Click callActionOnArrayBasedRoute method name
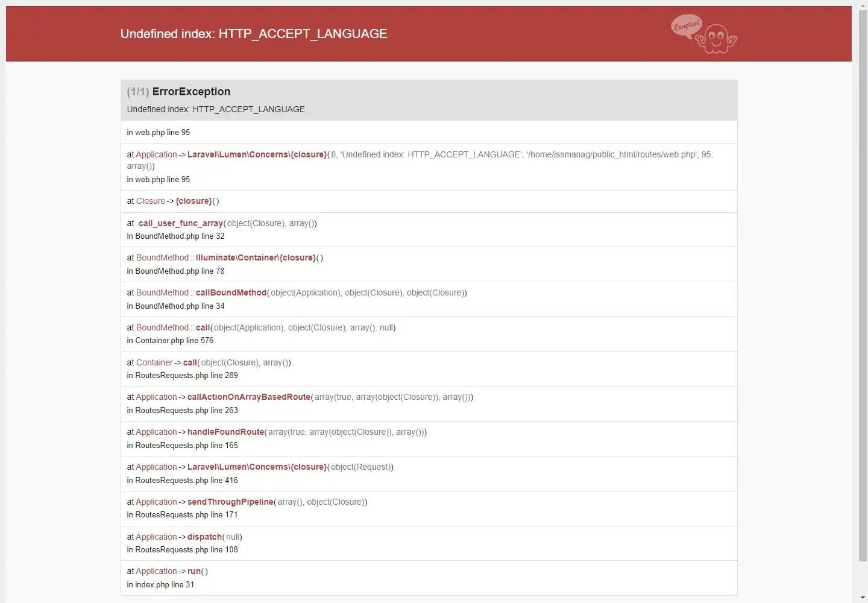Screen dimensions: 868x603 coord(249,397)
